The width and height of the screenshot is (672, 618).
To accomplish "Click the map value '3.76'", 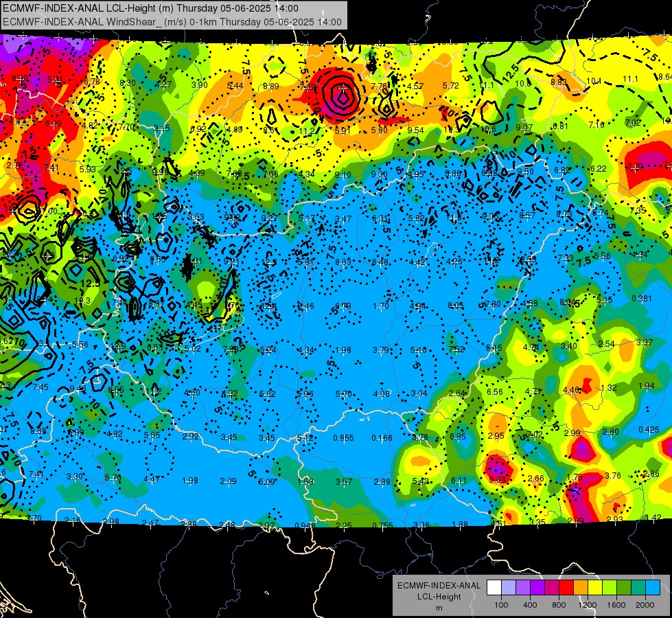I will (612, 475).
